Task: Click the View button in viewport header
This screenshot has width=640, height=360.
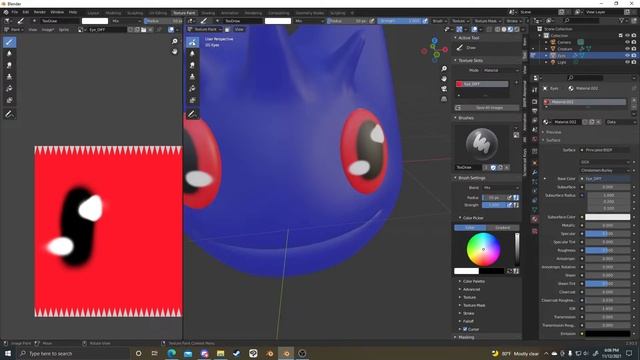Action: (x=239, y=29)
